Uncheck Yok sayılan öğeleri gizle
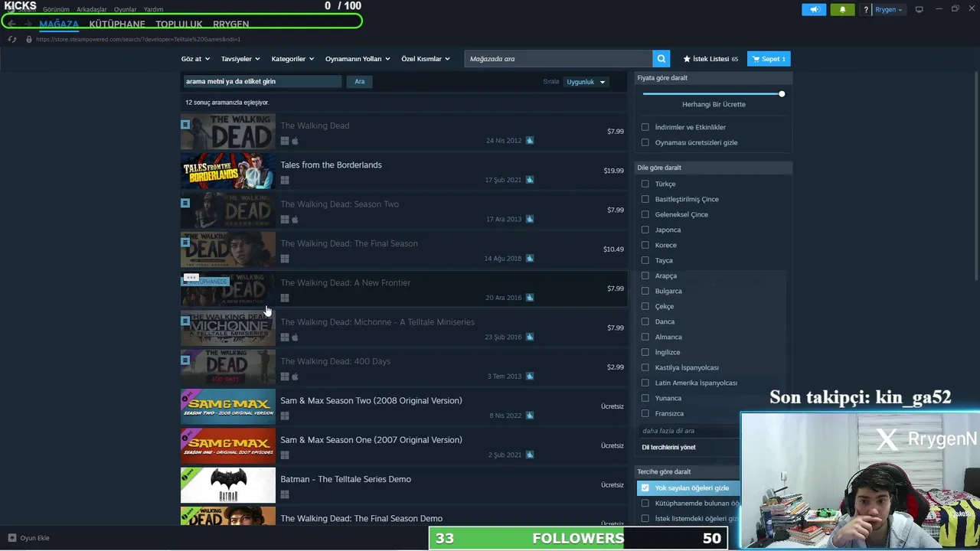Image resolution: width=980 pixels, height=551 pixels. pos(645,487)
